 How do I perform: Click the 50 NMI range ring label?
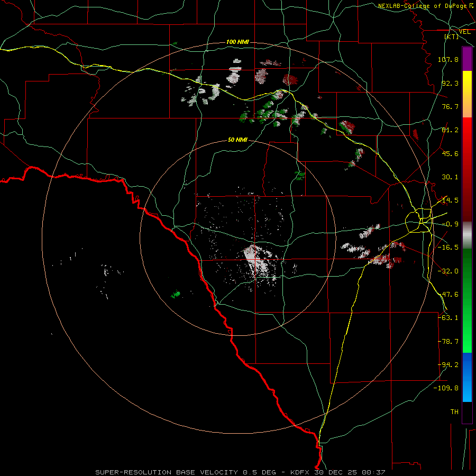pos(237,140)
